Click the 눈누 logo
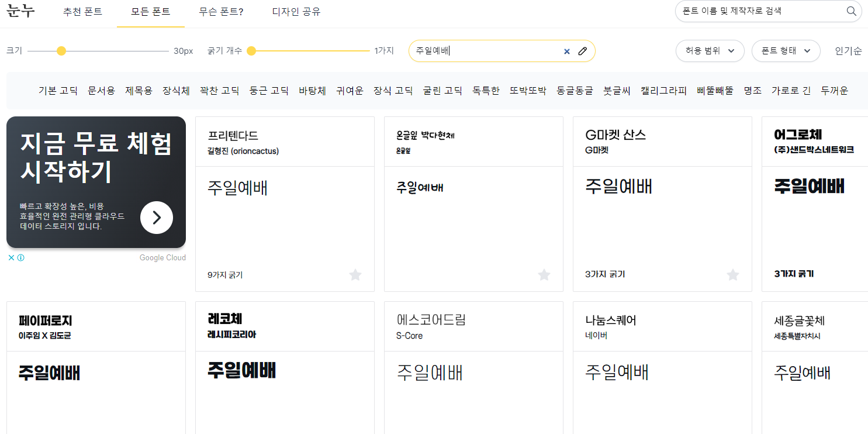The image size is (868, 434). point(21,11)
